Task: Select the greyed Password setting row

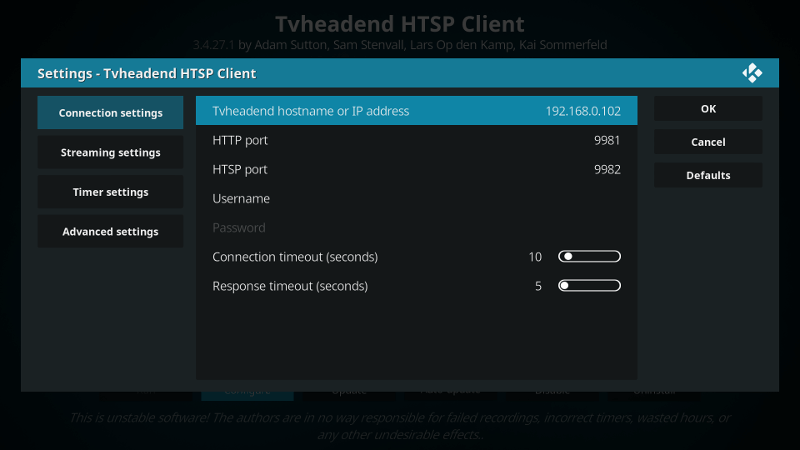Action: coord(416,228)
